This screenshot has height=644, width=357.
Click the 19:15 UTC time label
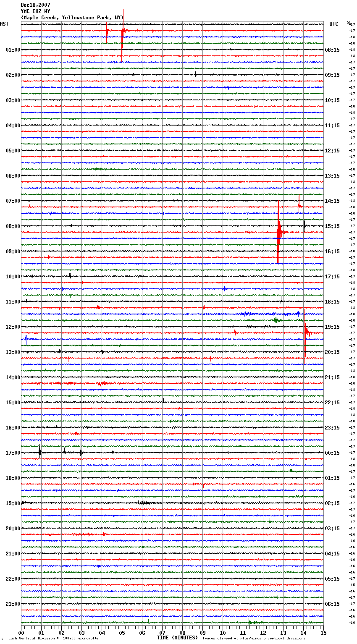[x=332, y=327]
